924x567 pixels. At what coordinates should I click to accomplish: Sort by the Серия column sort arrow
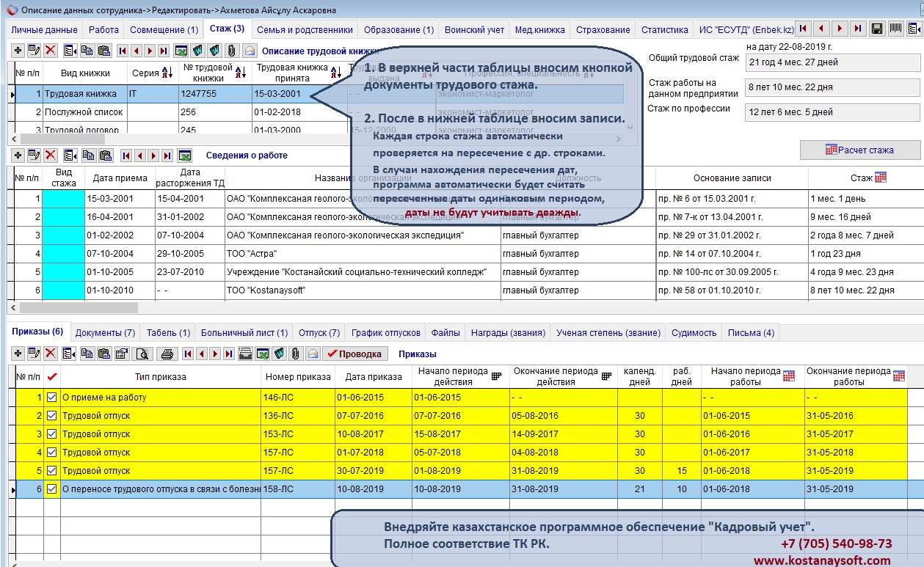[167, 73]
